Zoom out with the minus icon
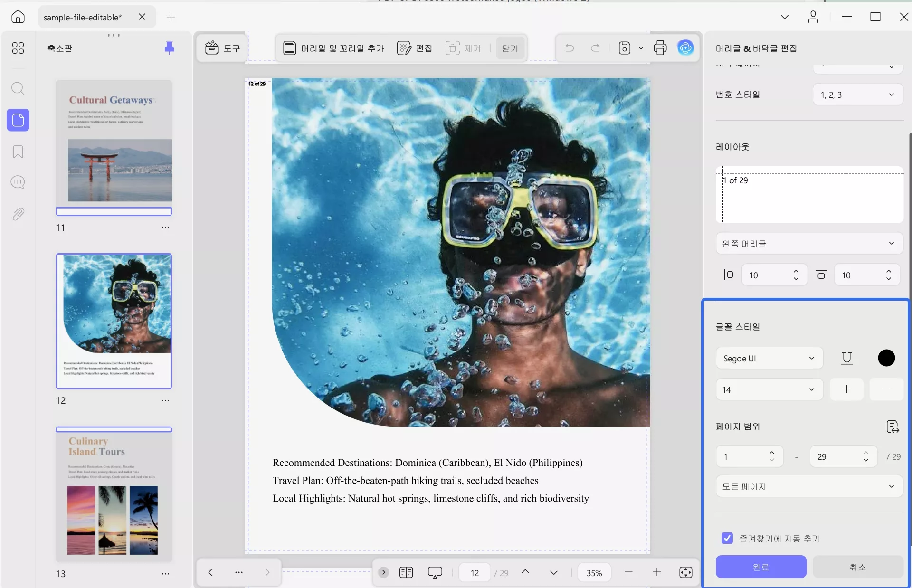This screenshot has height=588, width=912. 628,572
